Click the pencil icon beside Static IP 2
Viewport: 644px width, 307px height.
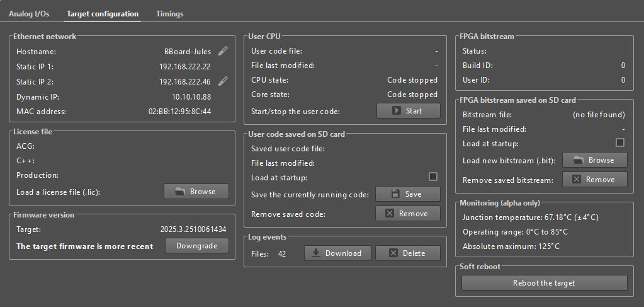(223, 81)
